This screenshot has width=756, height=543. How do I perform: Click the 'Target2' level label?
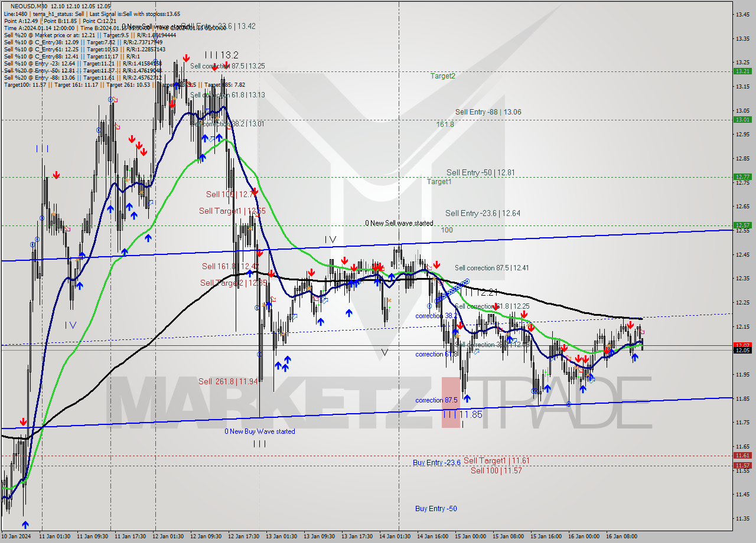pyautogui.click(x=442, y=76)
